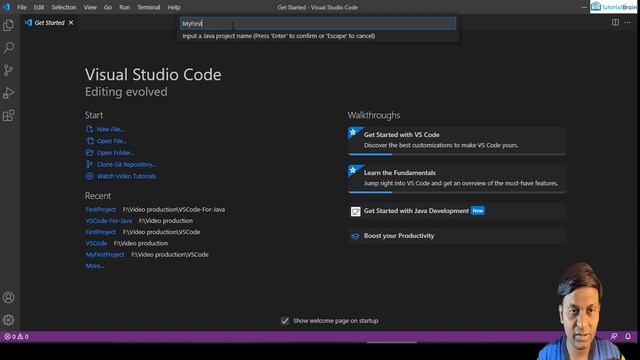Toggle Show welcome page on startup checkbox
Viewport: 640px width, 360px height.
click(x=285, y=321)
